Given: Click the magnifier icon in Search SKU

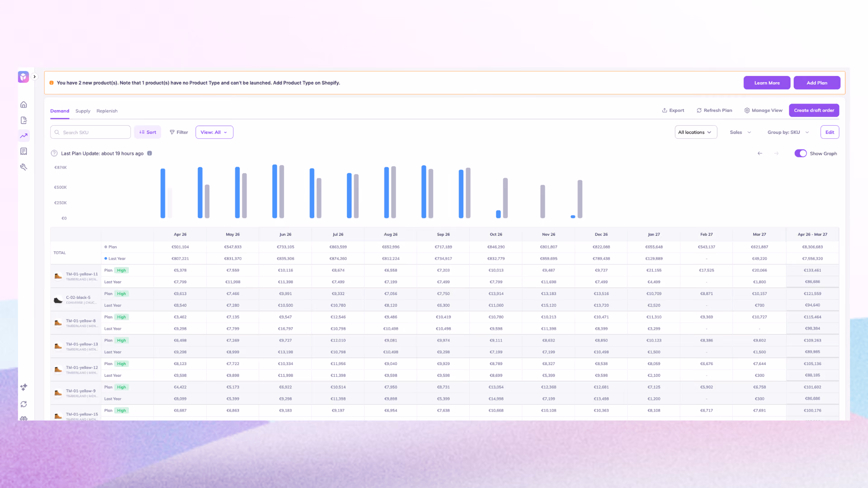Looking at the screenshot, I should (x=57, y=132).
